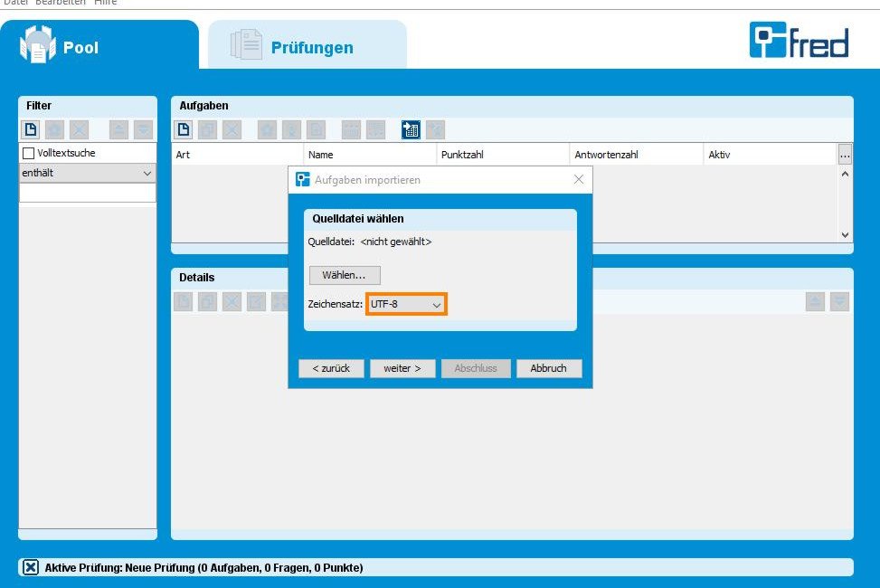This screenshot has height=588, width=880.
Task: Click the filter text input field below enthält
Action: (88, 193)
